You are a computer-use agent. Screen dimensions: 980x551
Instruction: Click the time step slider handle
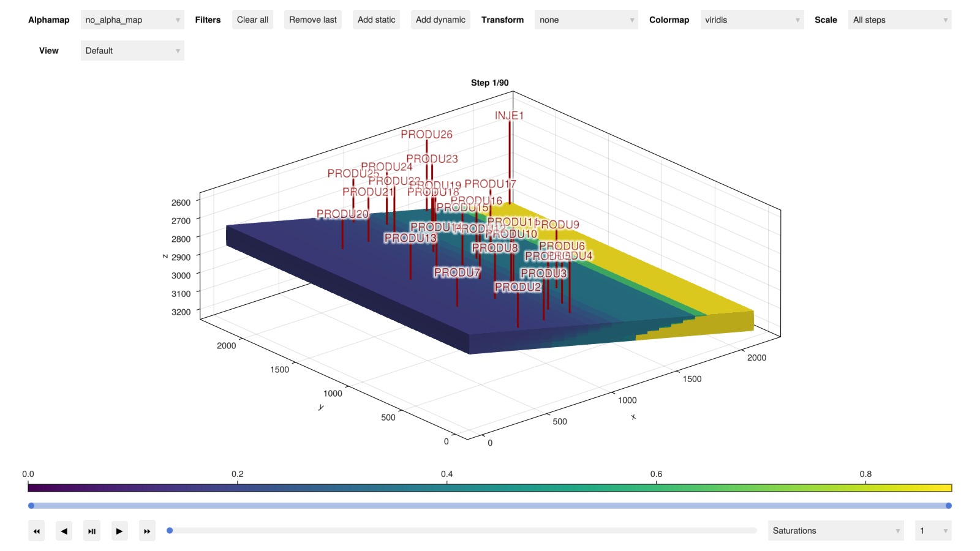point(170,531)
